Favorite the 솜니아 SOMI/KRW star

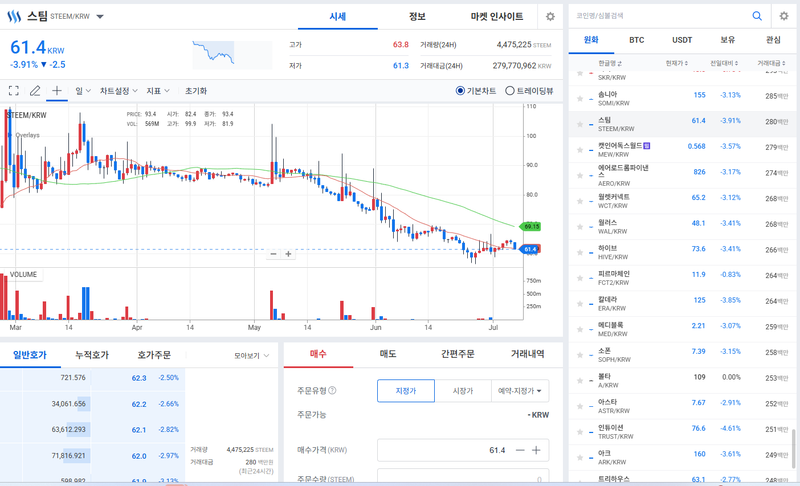(x=580, y=98)
